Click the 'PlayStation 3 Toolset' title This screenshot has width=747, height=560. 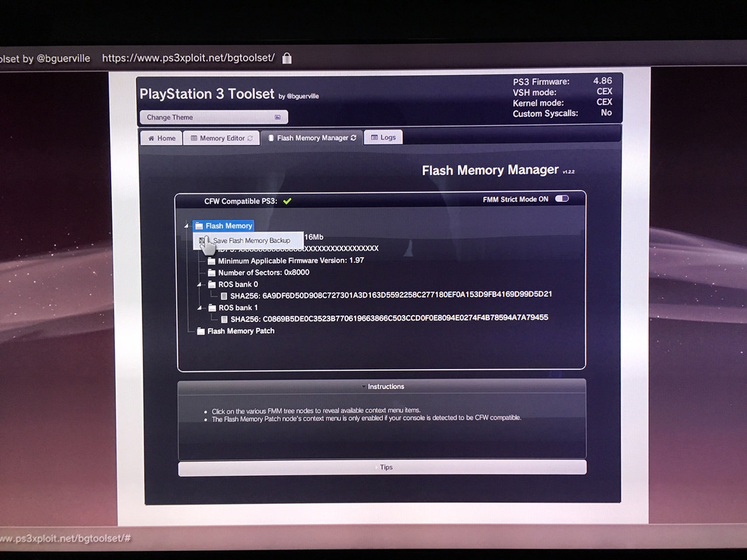(207, 94)
